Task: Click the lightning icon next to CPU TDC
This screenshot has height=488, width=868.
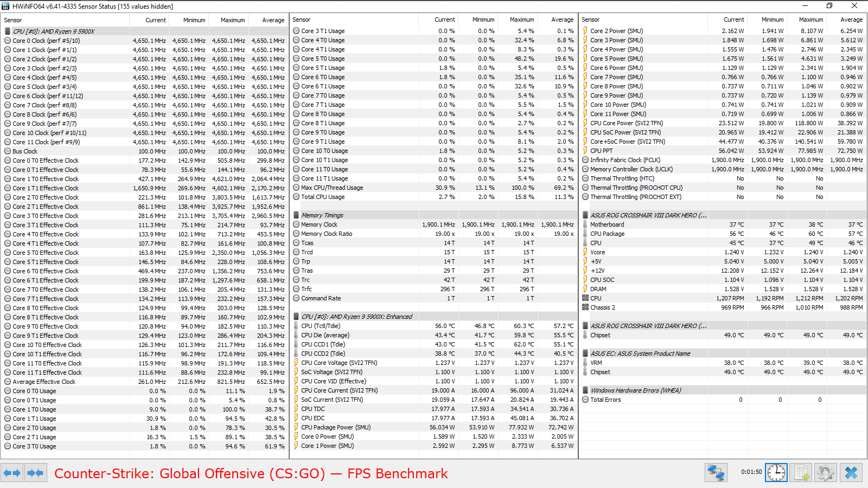Action: [296, 409]
